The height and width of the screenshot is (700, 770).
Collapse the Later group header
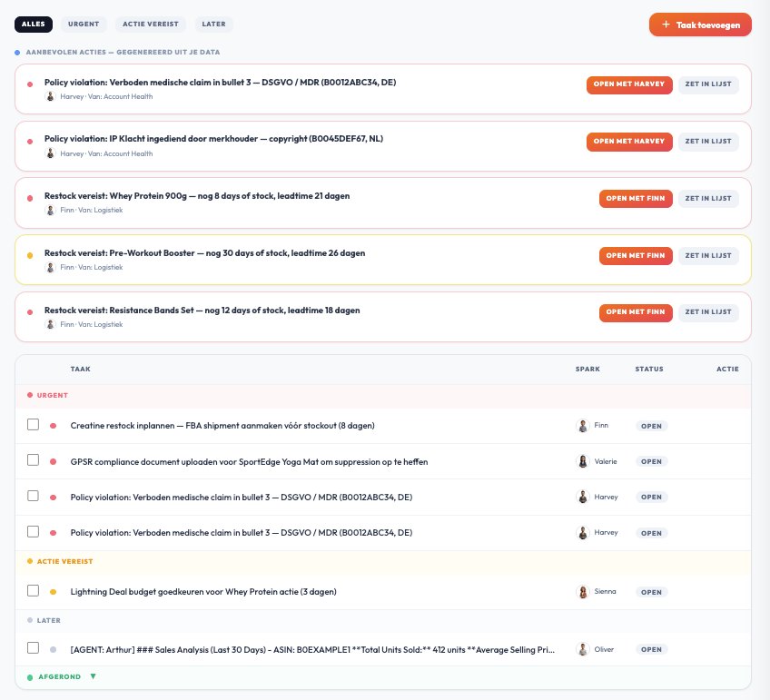pos(48,620)
